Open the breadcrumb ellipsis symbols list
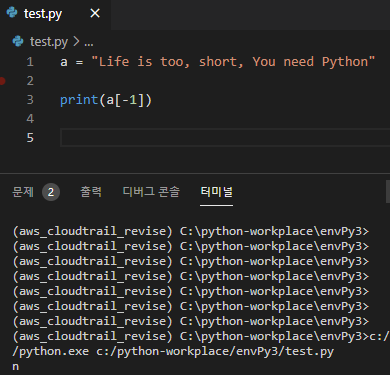Screen dimensions: 390x375 [89, 44]
